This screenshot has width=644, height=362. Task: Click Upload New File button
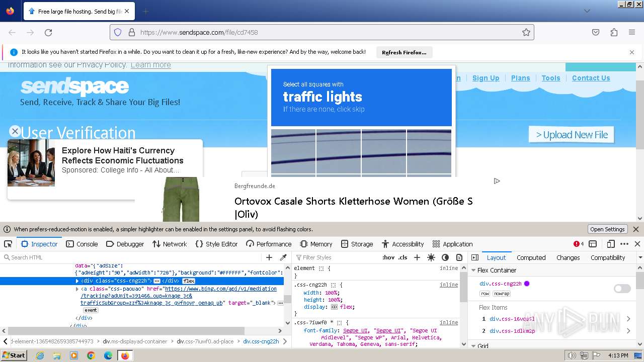pyautogui.click(x=572, y=135)
